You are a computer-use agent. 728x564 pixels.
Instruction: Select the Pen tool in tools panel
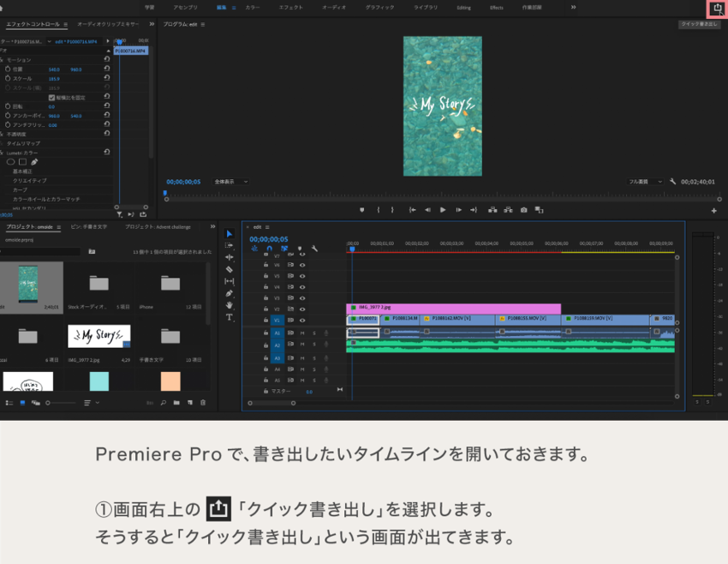pos(230,294)
